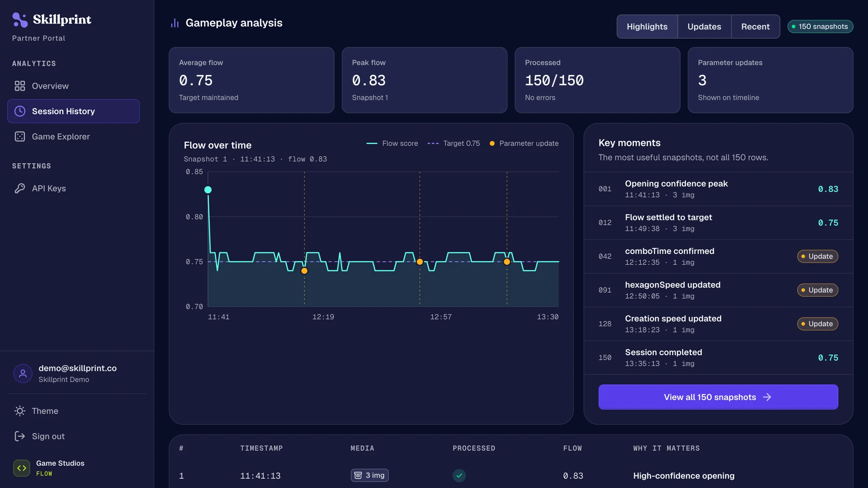Viewport: 868px width, 488px height.
Task: Toggle Theme using the sun icon
Action: pyautogui.click(x=20, y=411)
